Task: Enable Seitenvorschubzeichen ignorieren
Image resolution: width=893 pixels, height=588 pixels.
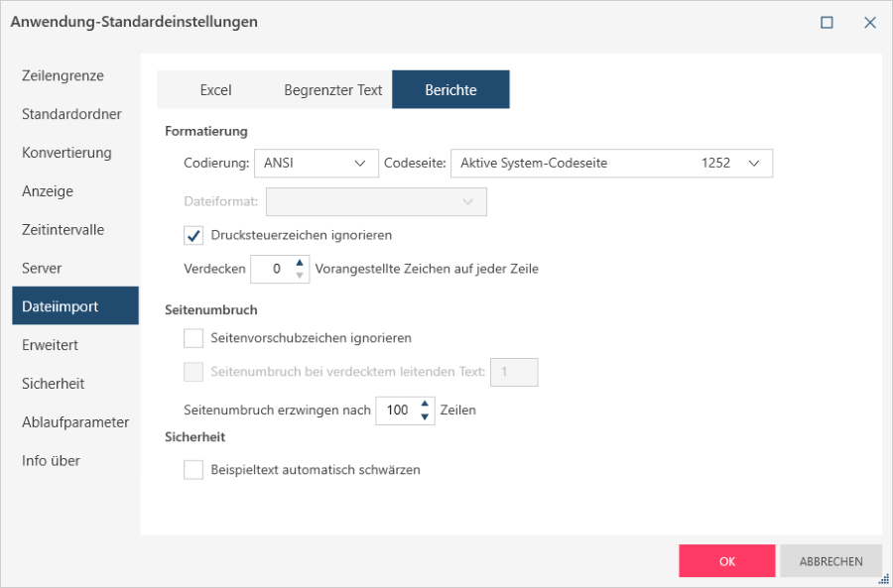Action: [x=193, y=338]
